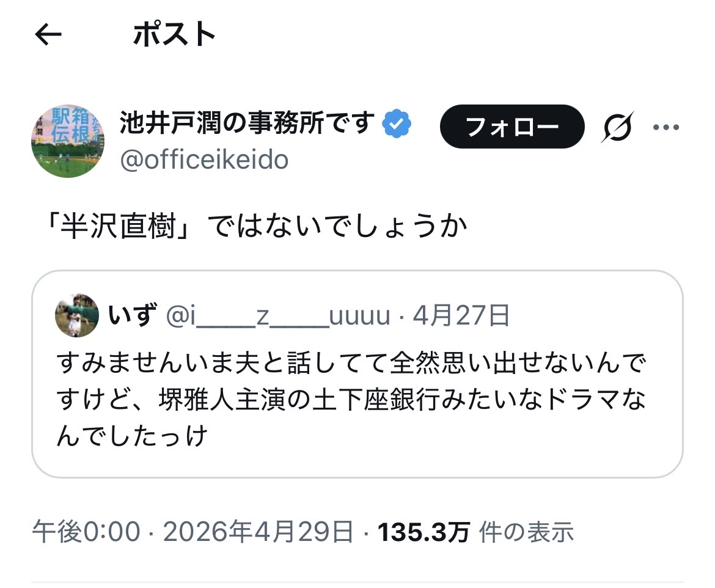Open quoted post line starting すみません
Screen dimensions: 715x588
pyautogui.click(x=351, y=365)
